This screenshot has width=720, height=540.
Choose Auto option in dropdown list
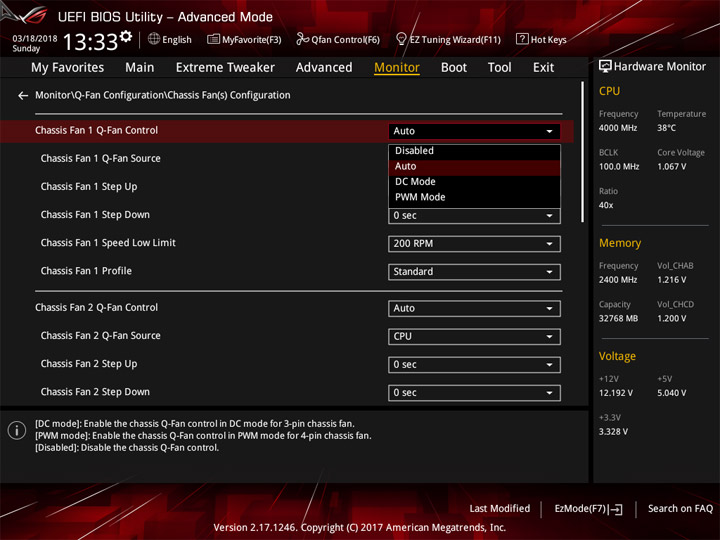[x=474, y=166]
